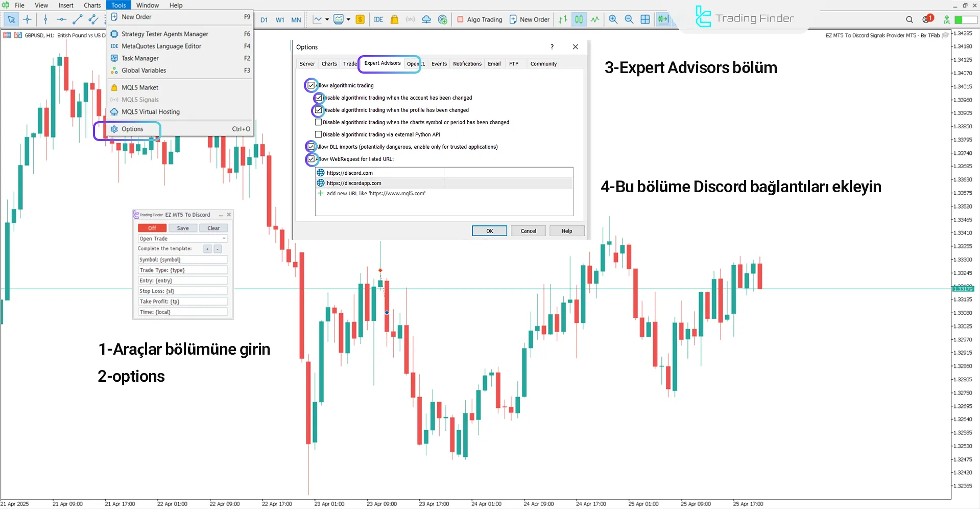Switch to the Notifications tab

point(467,64)
